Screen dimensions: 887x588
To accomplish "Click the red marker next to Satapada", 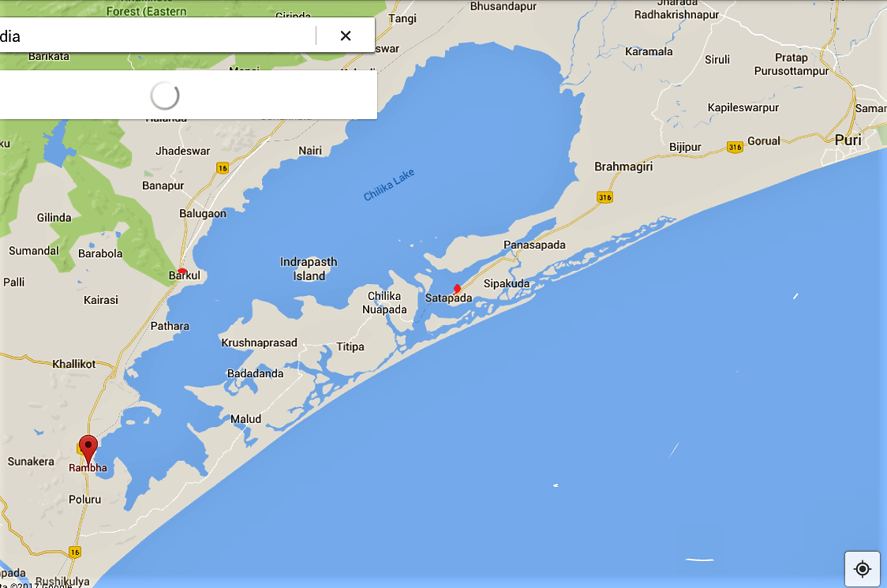I will tap(457, 289).
